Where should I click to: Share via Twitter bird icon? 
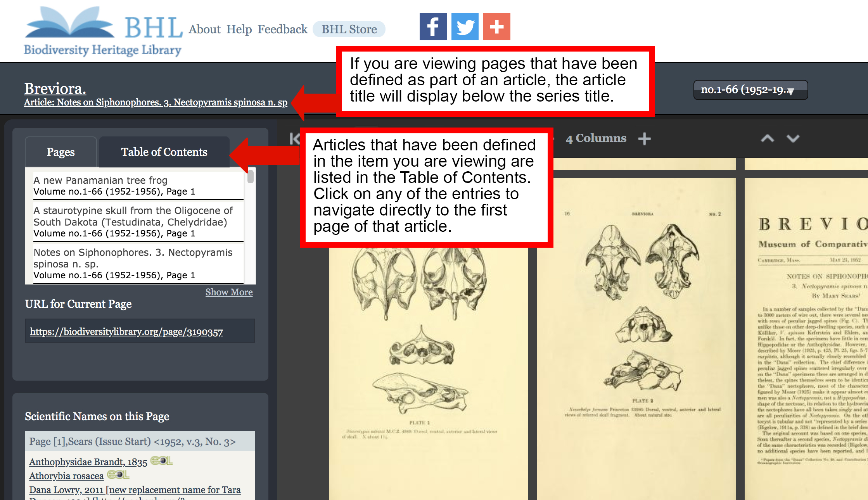[x=465, y=27]
